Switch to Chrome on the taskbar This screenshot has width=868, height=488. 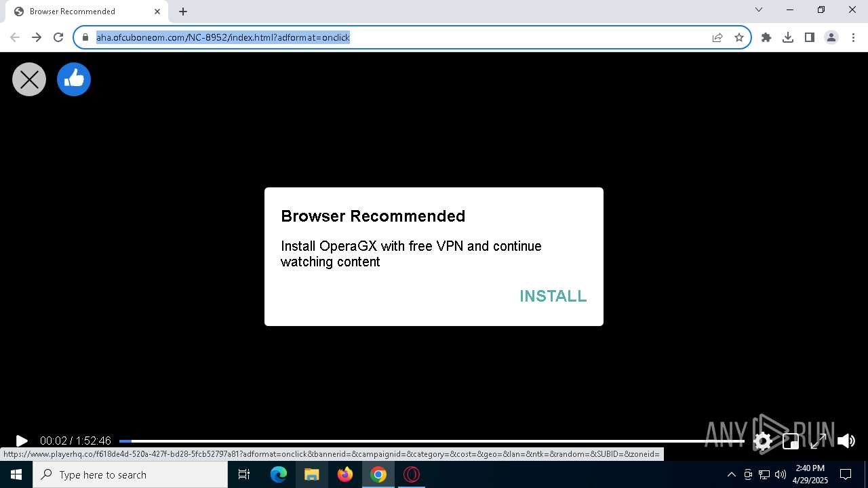pyautogui.click(x=378, y=474)
